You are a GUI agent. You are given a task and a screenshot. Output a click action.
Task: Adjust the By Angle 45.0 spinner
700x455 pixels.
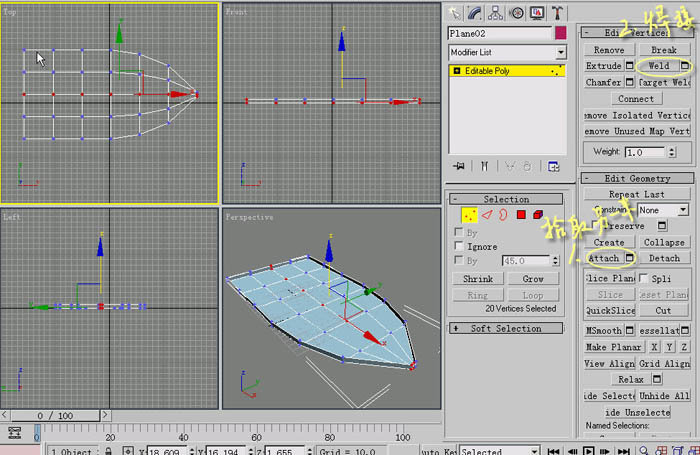555,261
